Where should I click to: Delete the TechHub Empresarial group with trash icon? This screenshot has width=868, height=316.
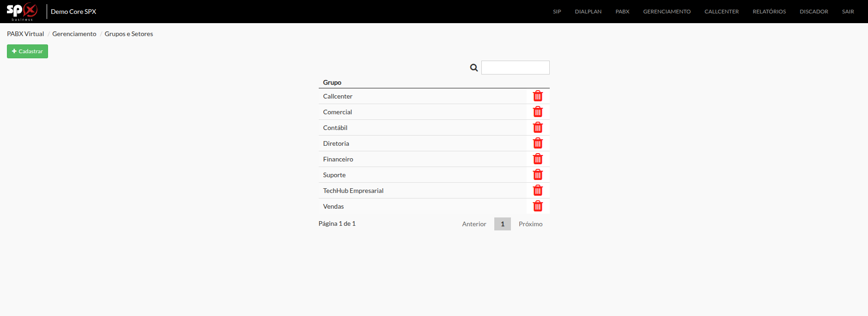point(538,191)
